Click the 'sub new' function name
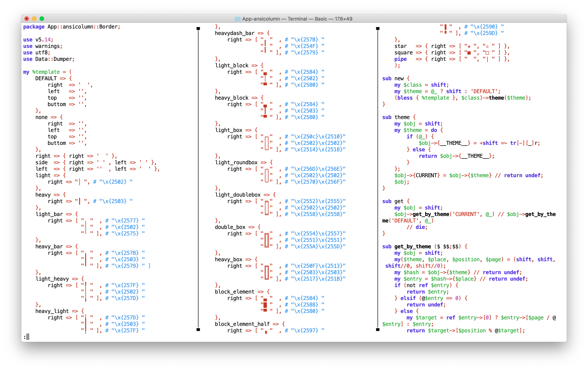 (x=399, y=78)
